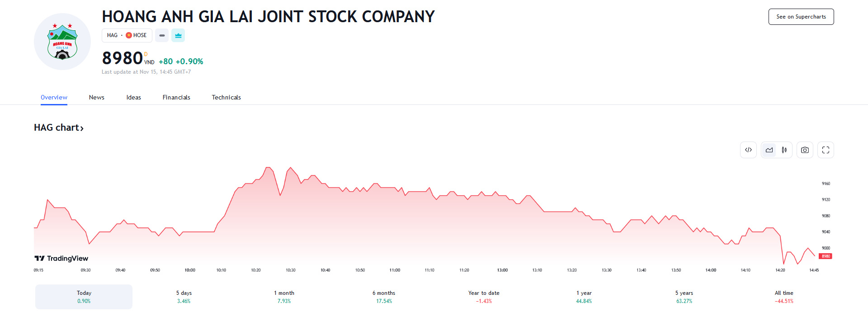The height and width of the screenshot is (331, 868).
Task: Click the TradingView logo on chart
Action: point(61,258)
